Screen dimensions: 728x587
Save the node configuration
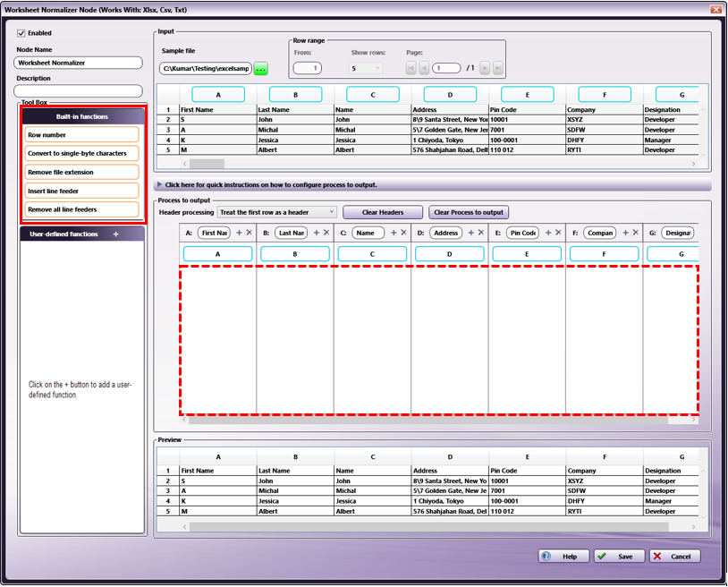click(x=620, y=557)
